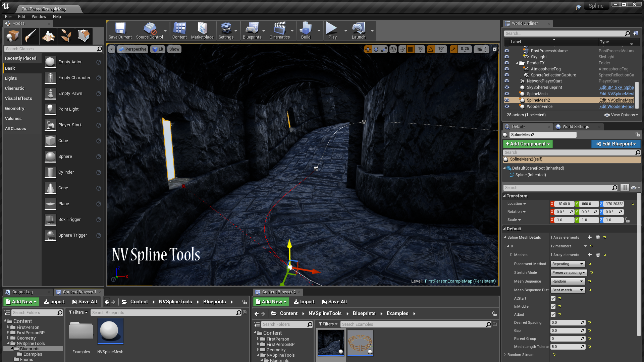
Task: Click Save All in Content Browser 1
Action: click(x=85, y=302)
